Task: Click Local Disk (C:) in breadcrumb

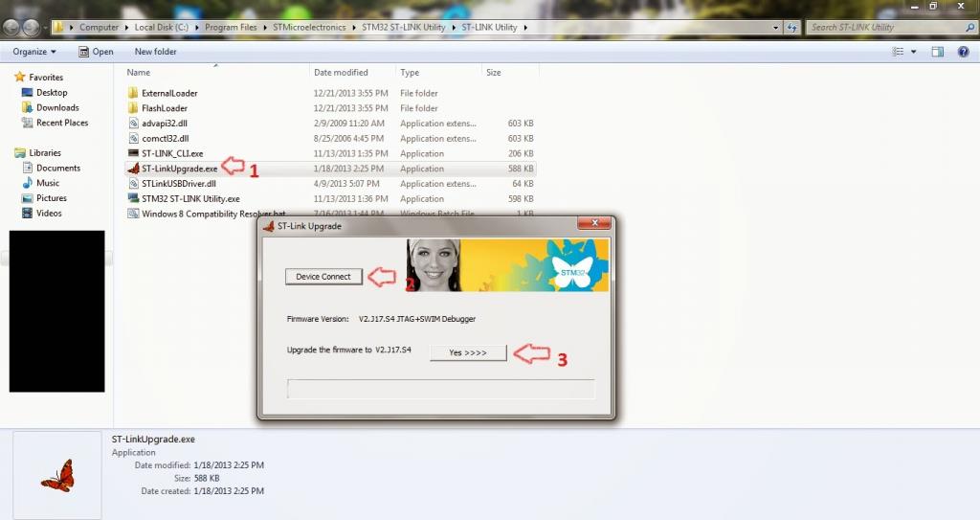Action: (x=161, y=28)
